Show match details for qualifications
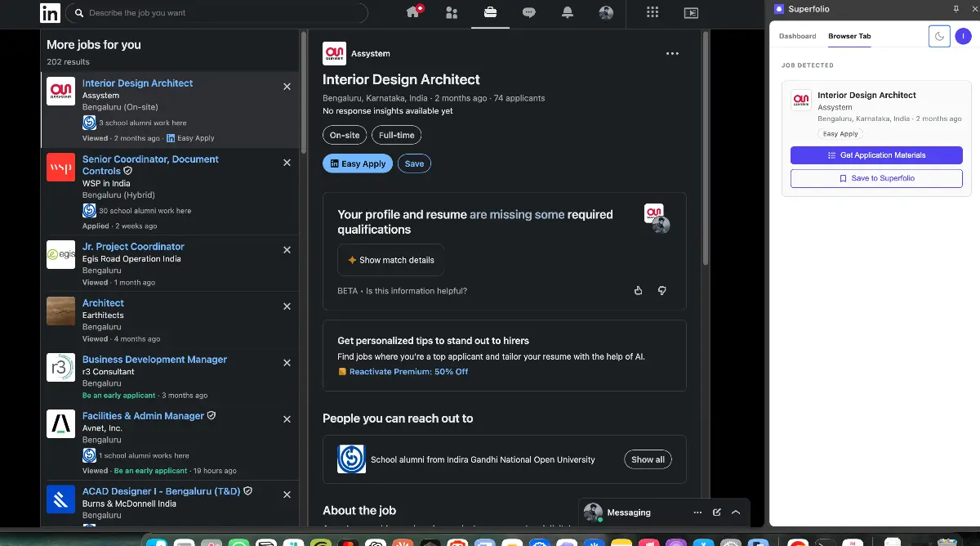 tap(390, 260)
